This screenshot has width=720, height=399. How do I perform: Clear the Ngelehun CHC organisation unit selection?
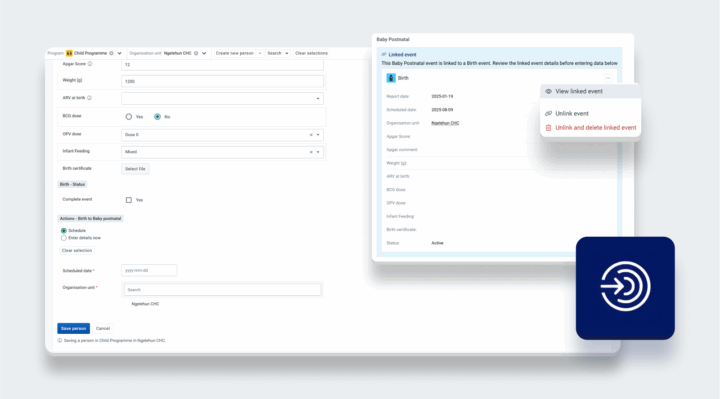click(196, 53)
